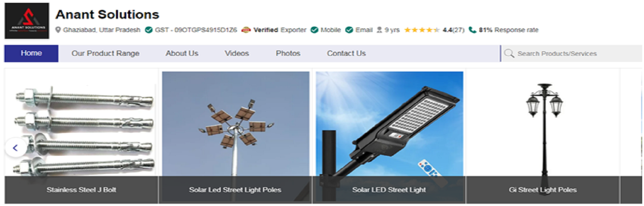Open the About Us page
644x206 pixels.
182,53
